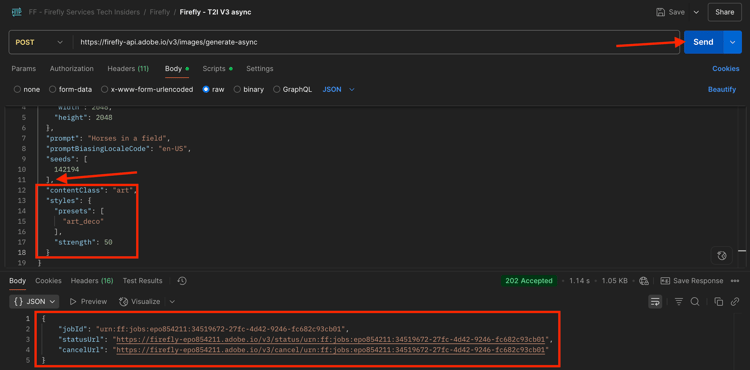Click the editor scrollbar marker
Viewport: 750px width, 370px height.
(x=742, y=250)
